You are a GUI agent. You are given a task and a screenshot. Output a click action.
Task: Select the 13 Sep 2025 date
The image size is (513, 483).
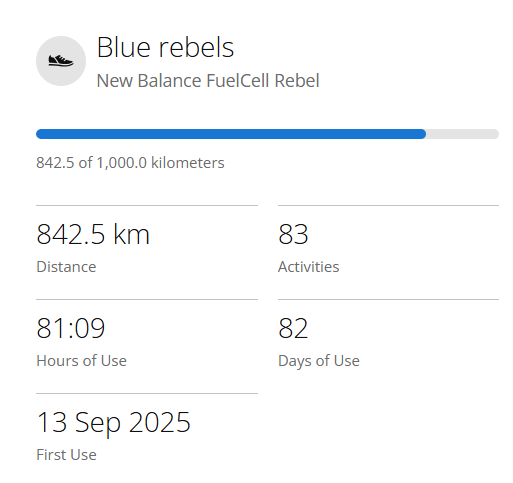(113, 423)
